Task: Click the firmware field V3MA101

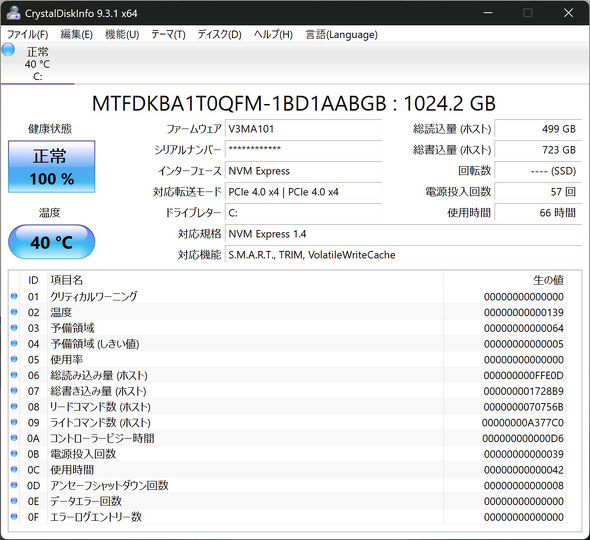Action: pos(304,129)
